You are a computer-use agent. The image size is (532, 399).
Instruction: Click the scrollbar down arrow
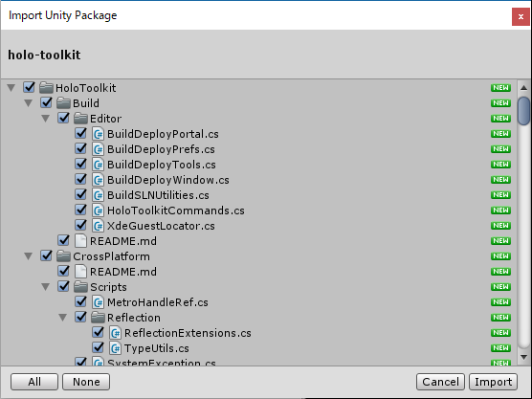pos(523,357)
